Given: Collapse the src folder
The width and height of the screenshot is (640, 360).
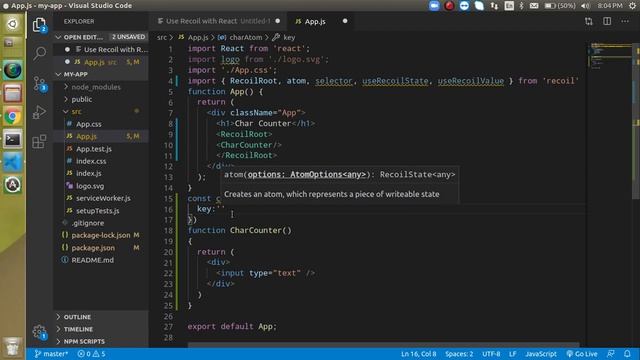Looking at the screenshot, I should coord(101,111).
